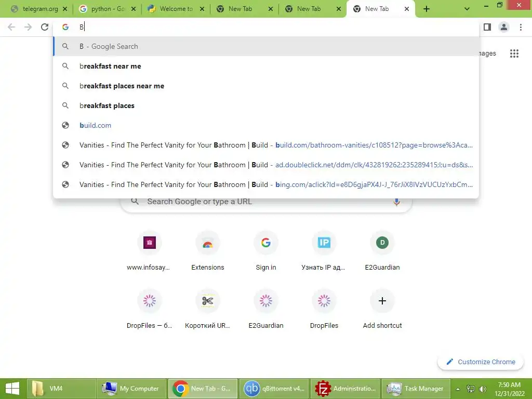Open Vanities suggestion with bing.com/aclick URL

266,184
